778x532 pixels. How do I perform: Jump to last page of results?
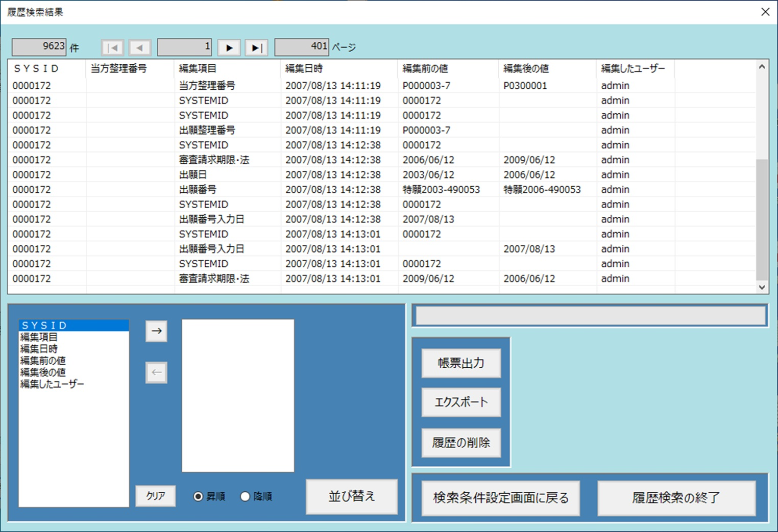256,47
